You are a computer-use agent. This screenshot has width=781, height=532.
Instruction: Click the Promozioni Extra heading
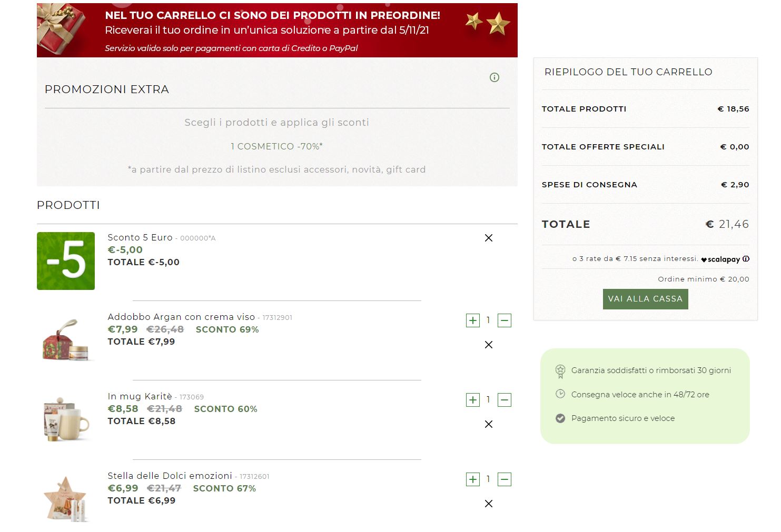click(107, 89)
